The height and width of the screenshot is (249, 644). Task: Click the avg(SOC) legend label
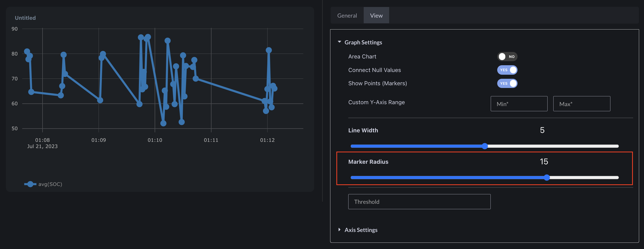[x=50, y=184]
